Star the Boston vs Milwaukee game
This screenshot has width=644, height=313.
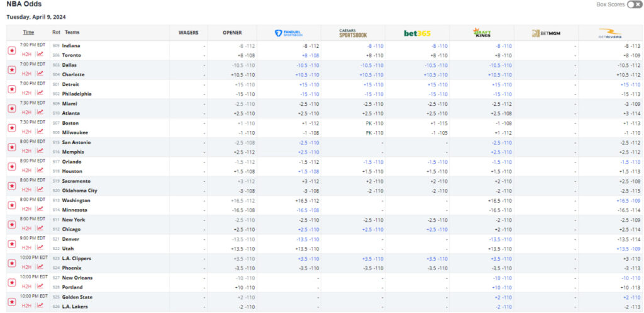point(11,128)
